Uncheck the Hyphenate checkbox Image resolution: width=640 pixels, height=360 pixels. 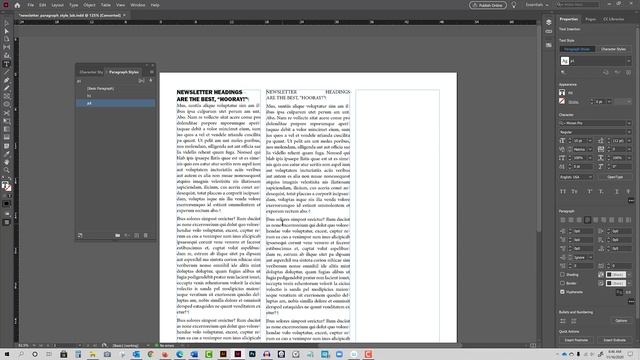[562, 292]
